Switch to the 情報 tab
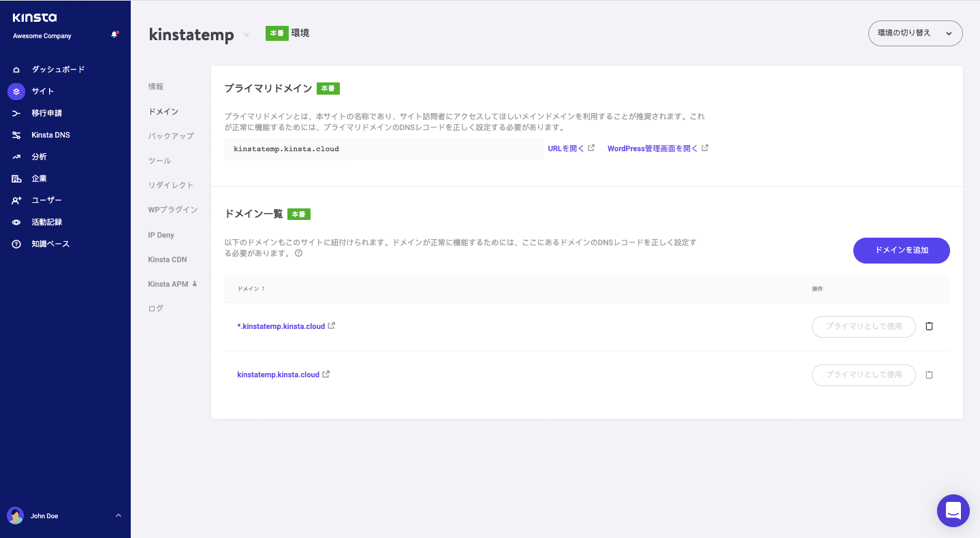 (x=156, y=86)
